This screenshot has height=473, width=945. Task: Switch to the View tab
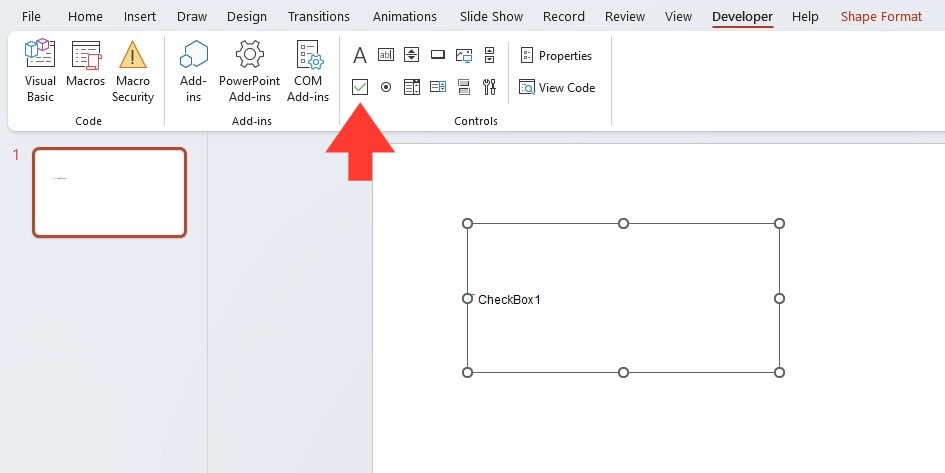click(x=678, y=16)
